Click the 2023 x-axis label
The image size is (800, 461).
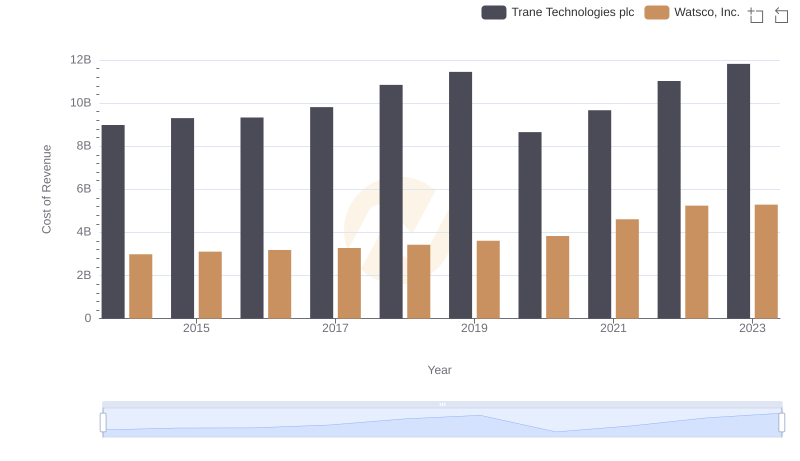[752, 328]
